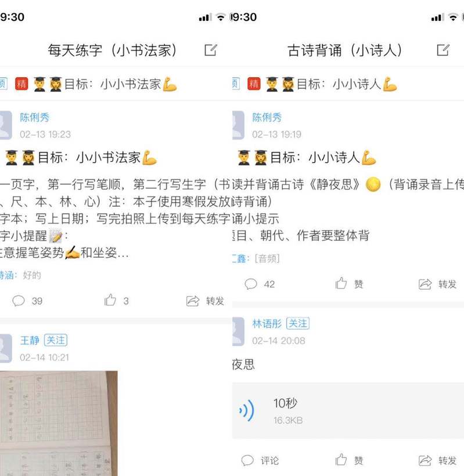The width and height of the screenshot is (464, 476).
Task: Tap compose icon beside 古诗背诵 title
Action: pos(443,50)
